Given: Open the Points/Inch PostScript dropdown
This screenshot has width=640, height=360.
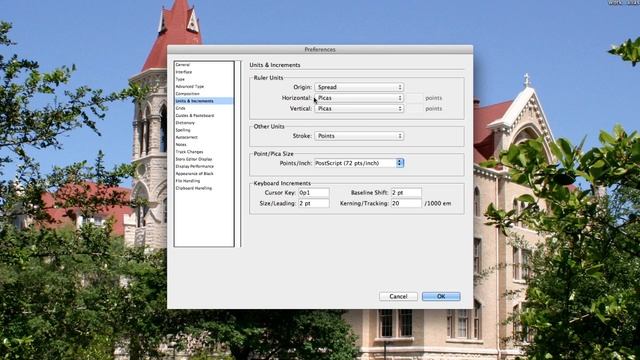Looking at the screenshot, I should coord(359,163).
